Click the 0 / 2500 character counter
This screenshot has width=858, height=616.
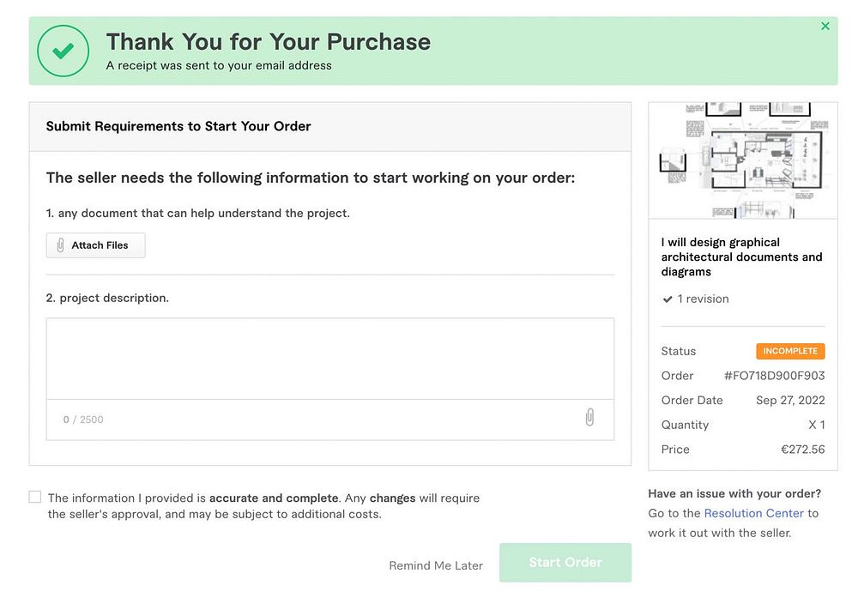83,420
